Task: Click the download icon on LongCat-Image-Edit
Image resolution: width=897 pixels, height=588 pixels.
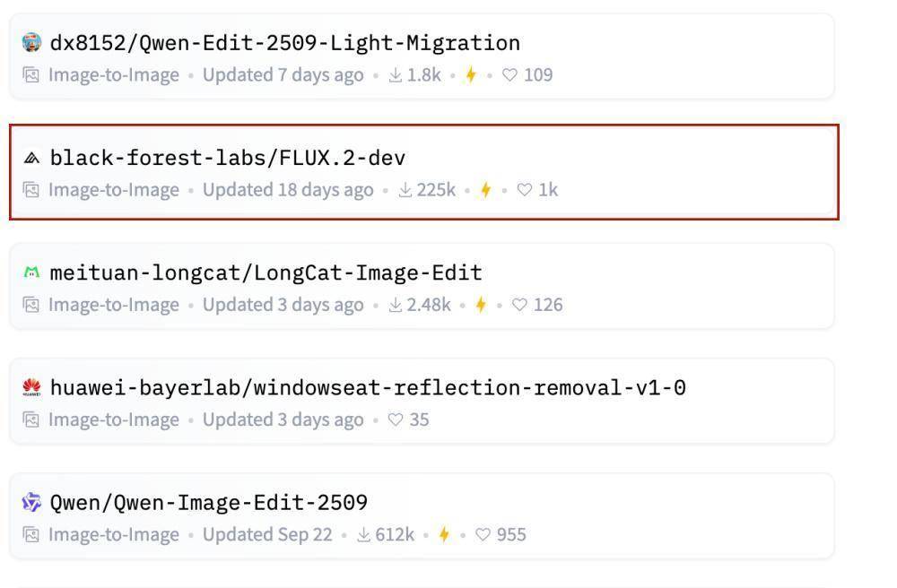Action: click(x=395, y=305)
